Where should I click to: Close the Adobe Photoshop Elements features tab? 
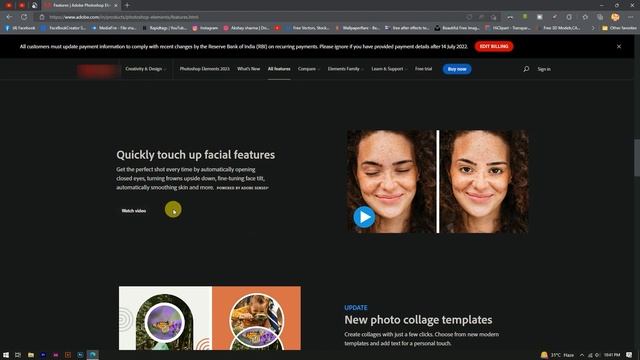(x=116, y=5)
